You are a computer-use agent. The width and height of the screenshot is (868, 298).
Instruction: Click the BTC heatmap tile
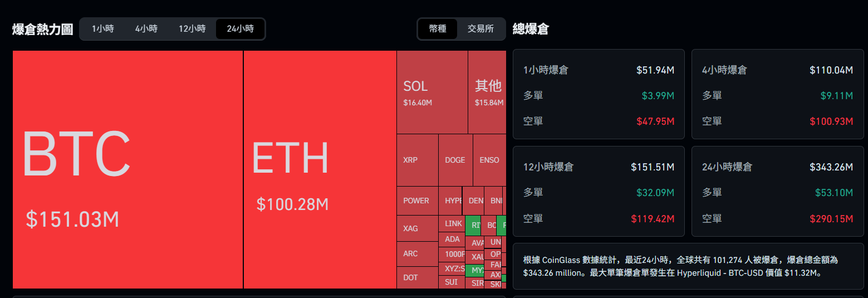[x=127, y=169]
